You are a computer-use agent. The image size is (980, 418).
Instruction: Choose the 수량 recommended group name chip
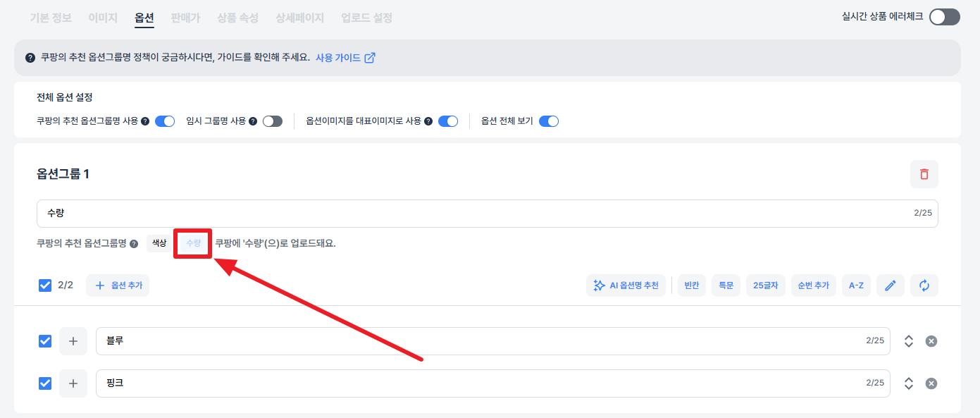coord(193,243)
